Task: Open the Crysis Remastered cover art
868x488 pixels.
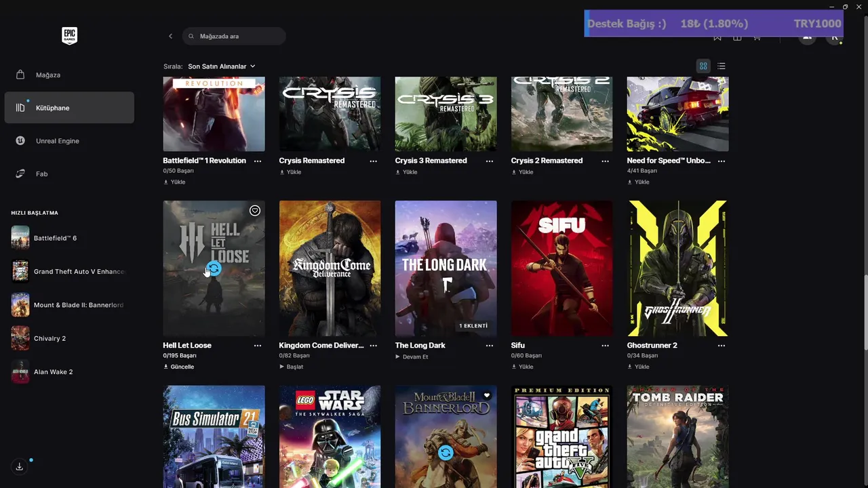Action: (x=330, y=114)
